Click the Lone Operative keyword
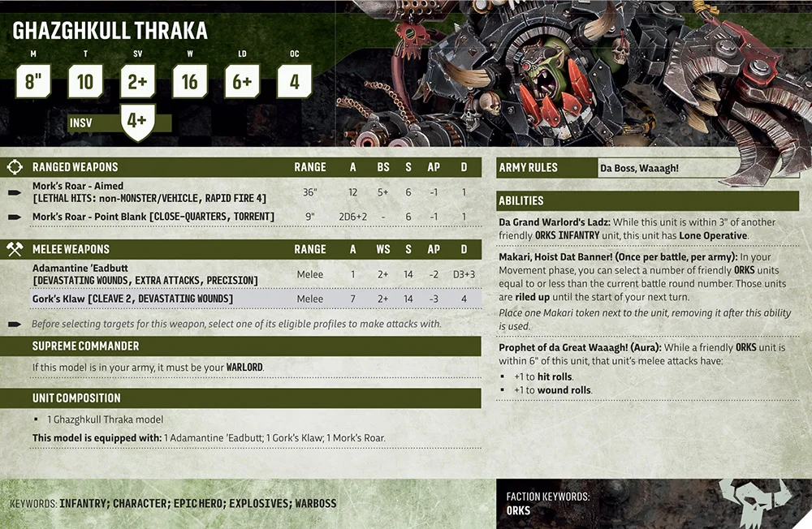The height and width of the screenshot is (529, 812). pyautogui.click(x=713, y=235)
